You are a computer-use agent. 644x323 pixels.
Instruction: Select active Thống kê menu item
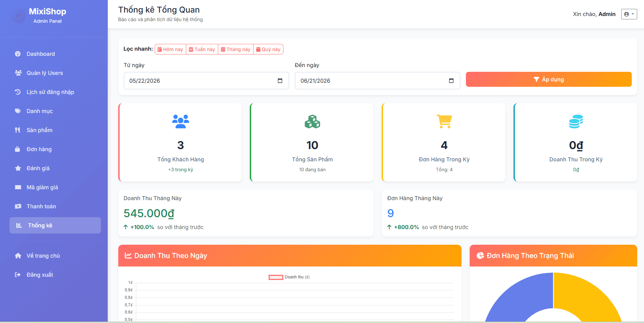55,225
